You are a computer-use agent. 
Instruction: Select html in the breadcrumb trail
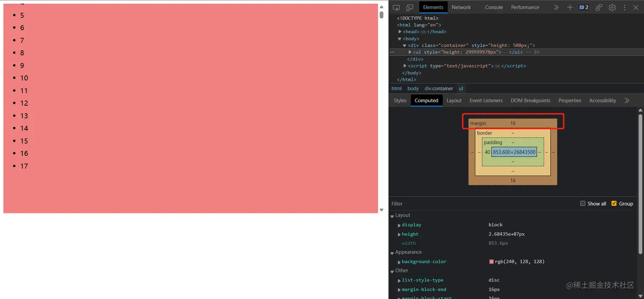[x=397, y=89]
